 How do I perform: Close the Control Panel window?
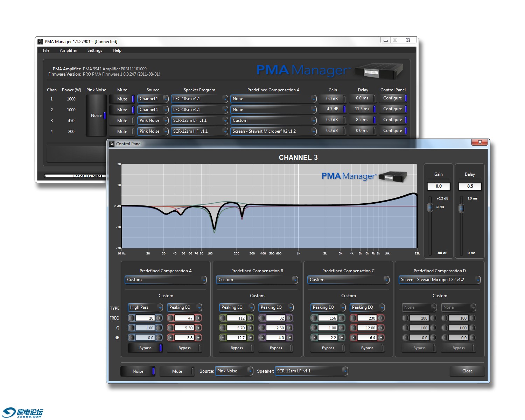(480, 142)
